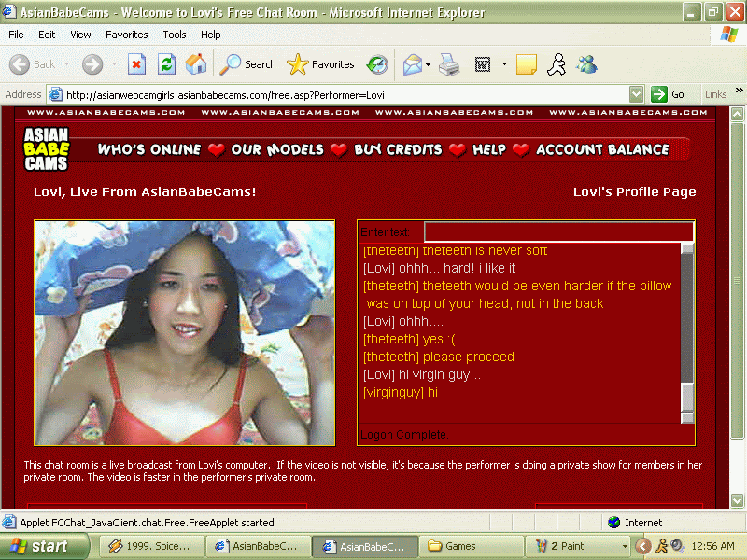Click the Refresh page icon
This screenshot has height=560, width=747.
click(166, 64)
